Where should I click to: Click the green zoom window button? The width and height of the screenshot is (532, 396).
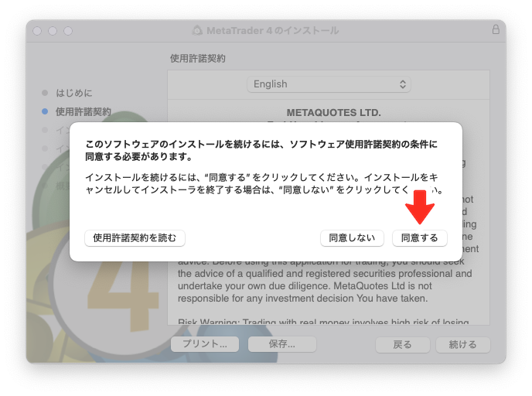68,31
